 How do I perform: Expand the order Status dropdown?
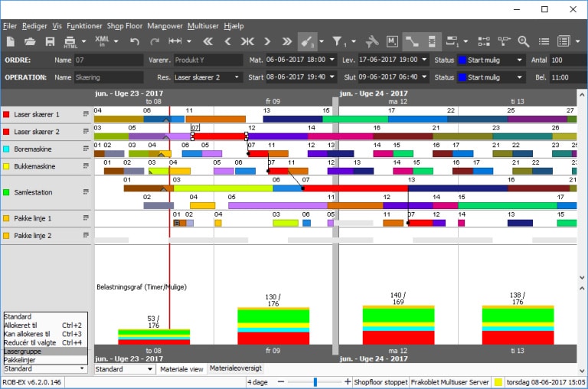[x=520, y=60]
